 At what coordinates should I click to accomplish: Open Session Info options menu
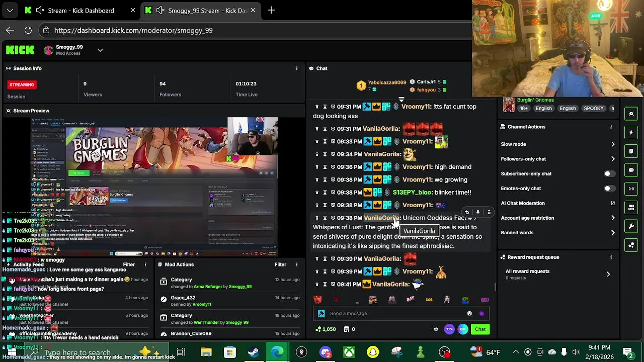[x=297, y=68]
